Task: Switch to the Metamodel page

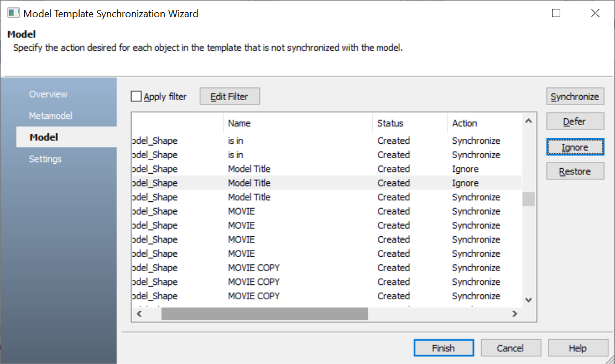Action: [51, 116]
